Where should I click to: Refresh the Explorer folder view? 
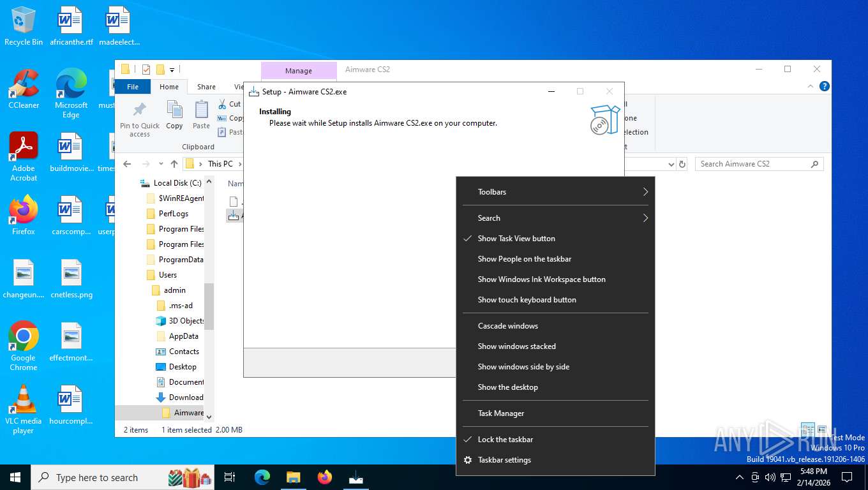[682, 164]
